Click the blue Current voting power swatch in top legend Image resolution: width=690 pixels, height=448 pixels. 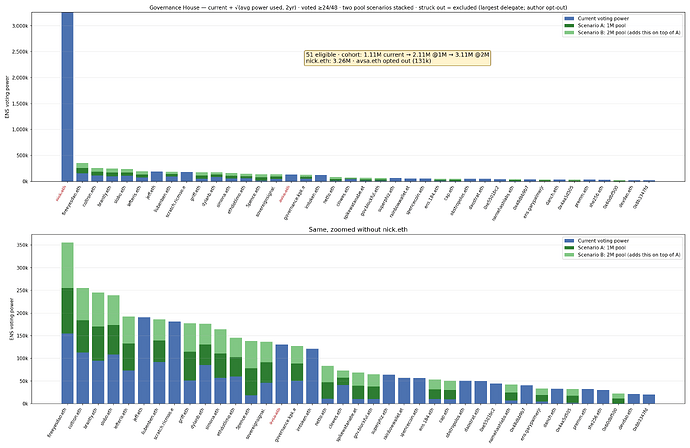pyautogui.click(x=569, y=18)
